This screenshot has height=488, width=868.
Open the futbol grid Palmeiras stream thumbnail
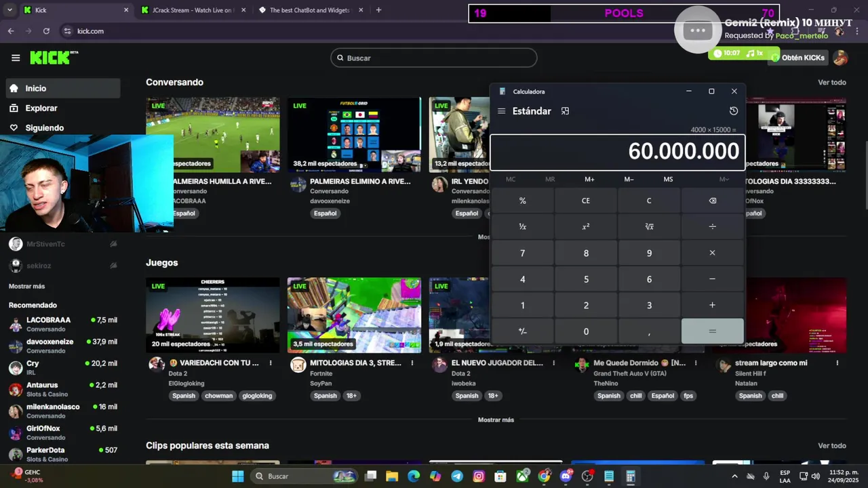pyautogui.click(x=354, y=135)
